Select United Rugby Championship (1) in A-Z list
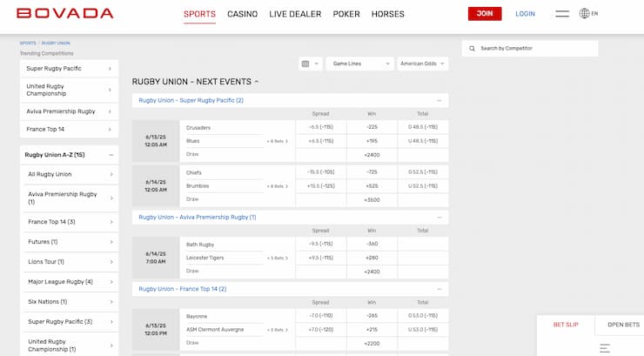The height and width of the screenshot is (356, 644). point(70,346)
